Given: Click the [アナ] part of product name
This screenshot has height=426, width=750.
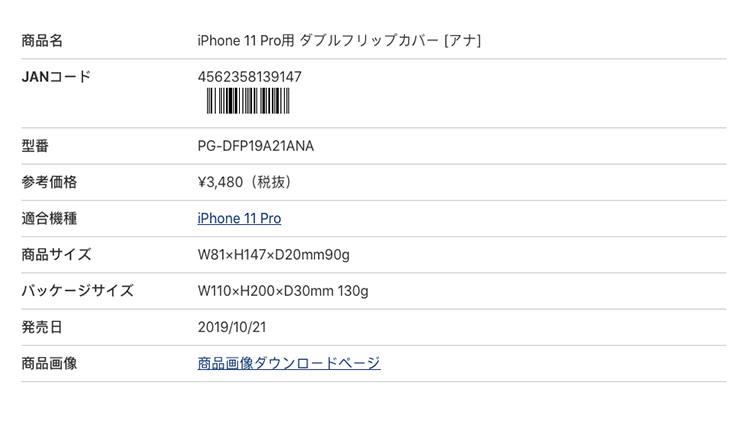Looking at the screenshot, I should 463,41.
